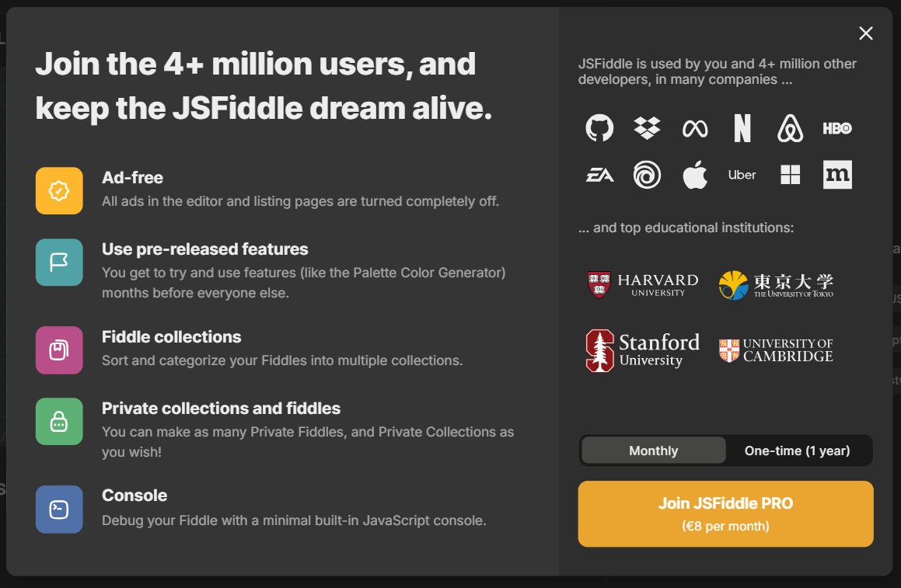Click 'Sort and categorize your Fiddles' description
Screen dimensions: 901x588
tap(282, 360)
